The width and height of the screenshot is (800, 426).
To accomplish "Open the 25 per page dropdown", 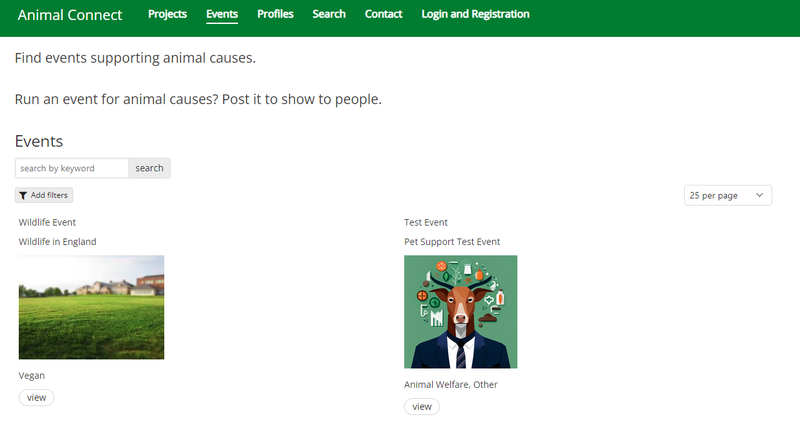I will point(727,196).
